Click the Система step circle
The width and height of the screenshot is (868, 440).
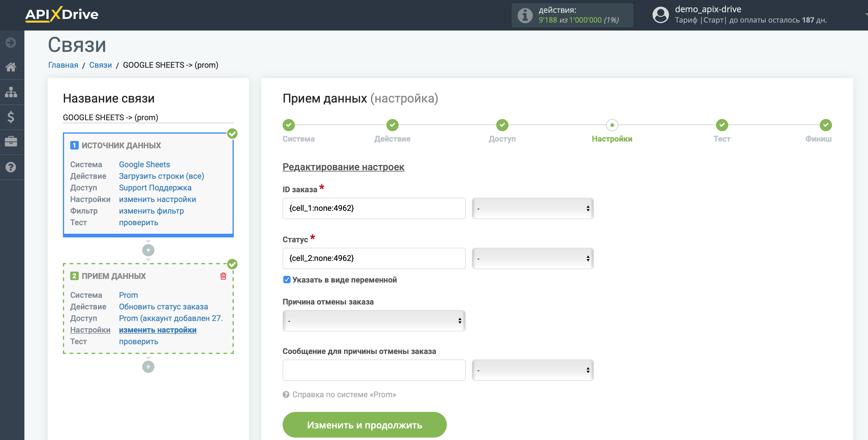(288, 125)
